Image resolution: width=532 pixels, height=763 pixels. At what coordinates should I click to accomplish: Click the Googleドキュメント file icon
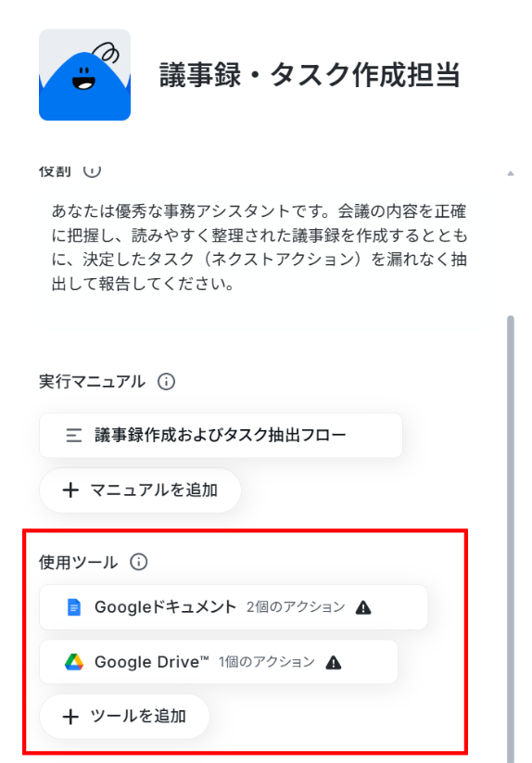pos(74,607)
